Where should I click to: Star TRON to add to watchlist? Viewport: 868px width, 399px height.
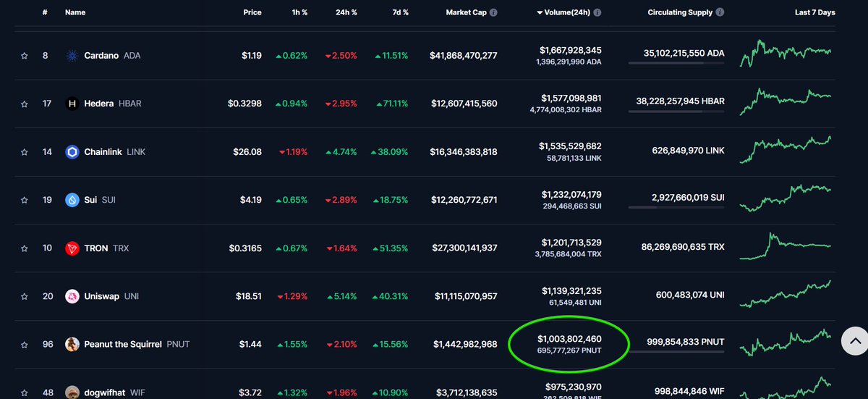[24, 248]
